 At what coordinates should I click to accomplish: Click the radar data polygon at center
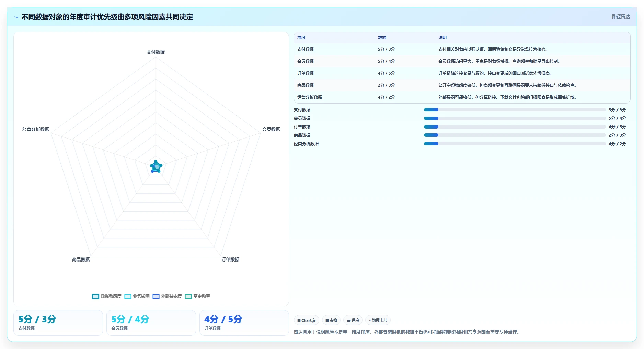pos(156,167)
